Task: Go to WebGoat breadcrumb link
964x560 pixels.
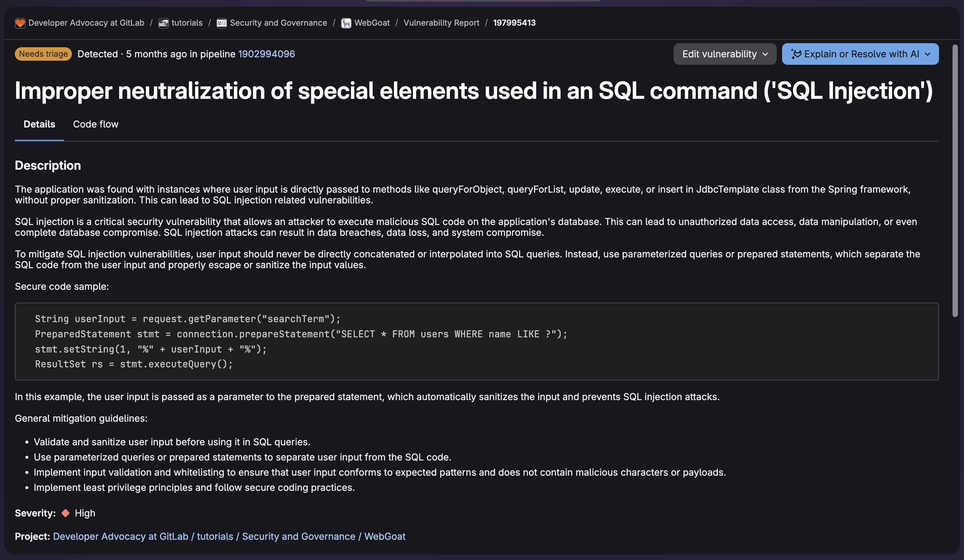Action: pyautogui.click(x=372, y=23)
